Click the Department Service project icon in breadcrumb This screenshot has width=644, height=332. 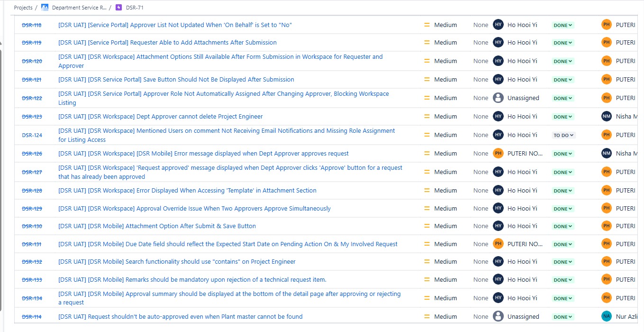(x=45, y=8)
